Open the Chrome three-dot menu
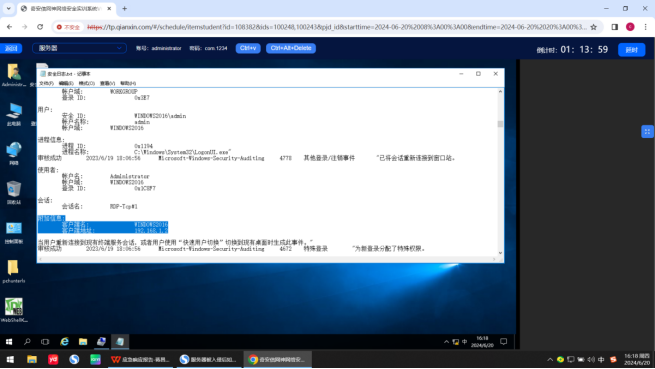This screenshot has height=369, width=655. [645, 27]
